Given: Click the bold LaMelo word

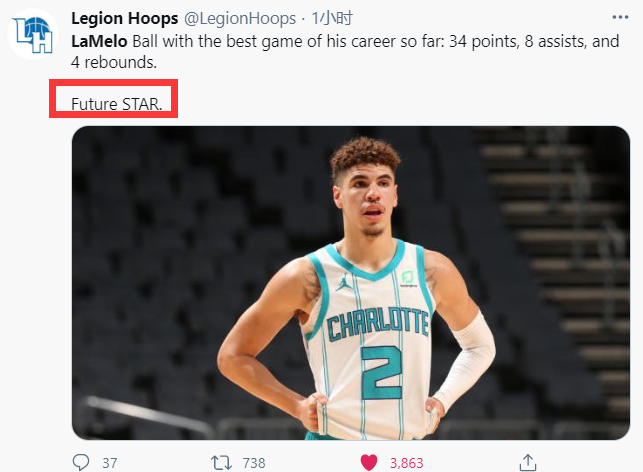Looking at the screenshot, I should click(97, 41).
